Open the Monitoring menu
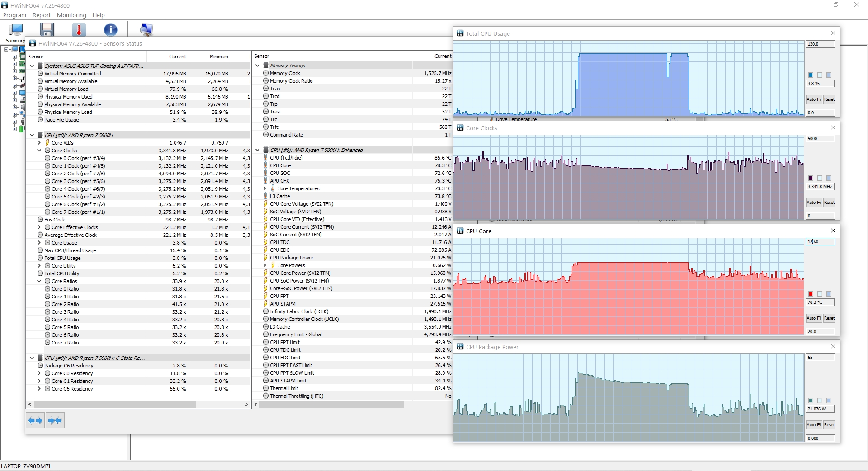Viewport: 868px width, 471px height. [71, 15]
